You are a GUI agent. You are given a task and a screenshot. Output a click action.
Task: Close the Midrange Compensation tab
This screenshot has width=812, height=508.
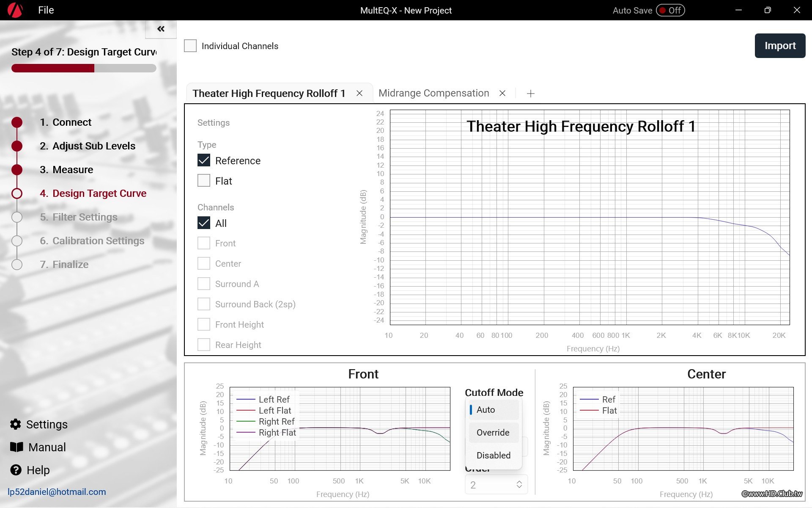pyautogui.click(x=502, y=93)
